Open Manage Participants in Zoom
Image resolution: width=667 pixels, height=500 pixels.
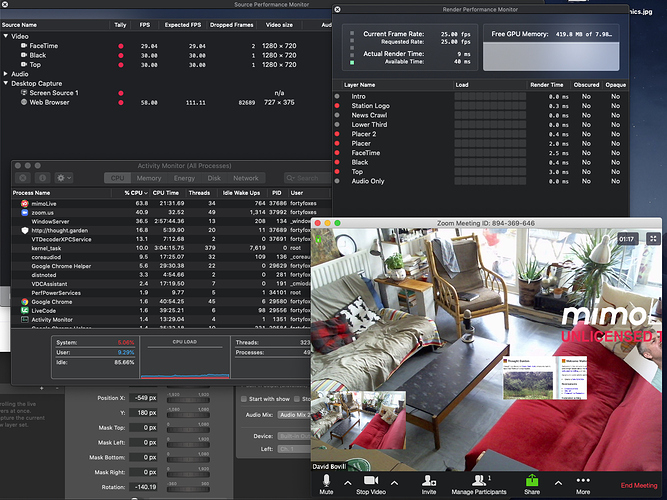[x=479, y=484]
